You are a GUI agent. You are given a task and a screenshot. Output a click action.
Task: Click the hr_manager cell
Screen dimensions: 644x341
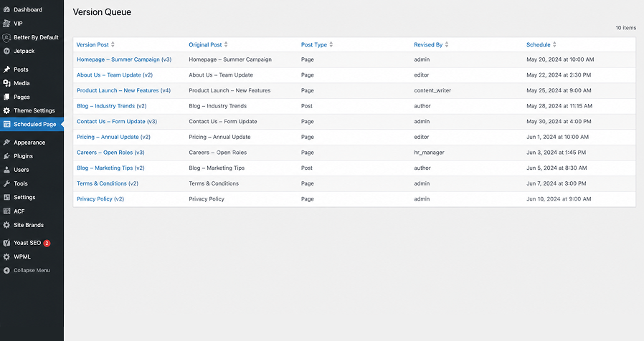[x=429, y=153]
